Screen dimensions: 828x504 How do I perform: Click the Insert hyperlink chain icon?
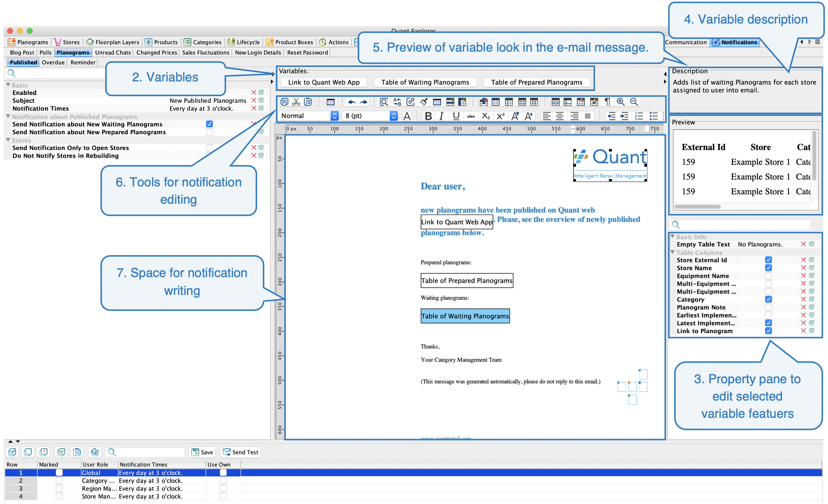click(410, 102)
